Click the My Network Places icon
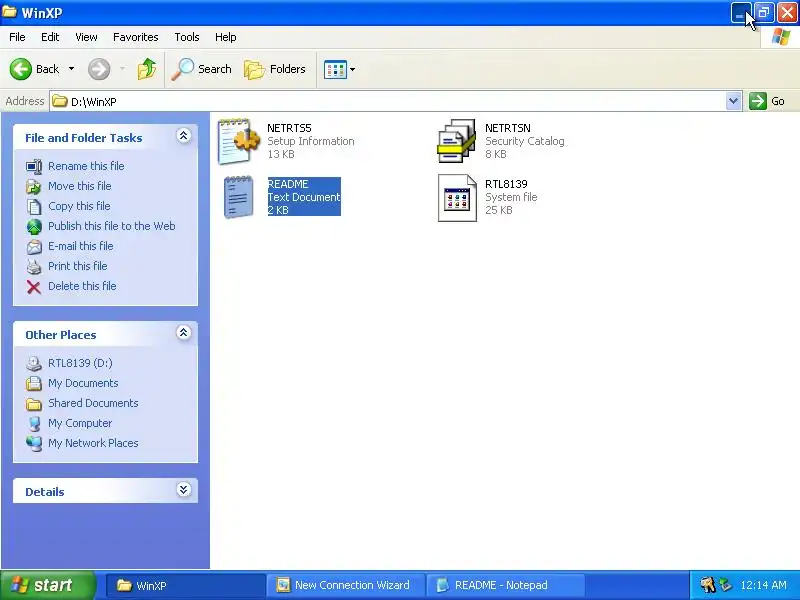800x600 pixels. coord(34,443)
